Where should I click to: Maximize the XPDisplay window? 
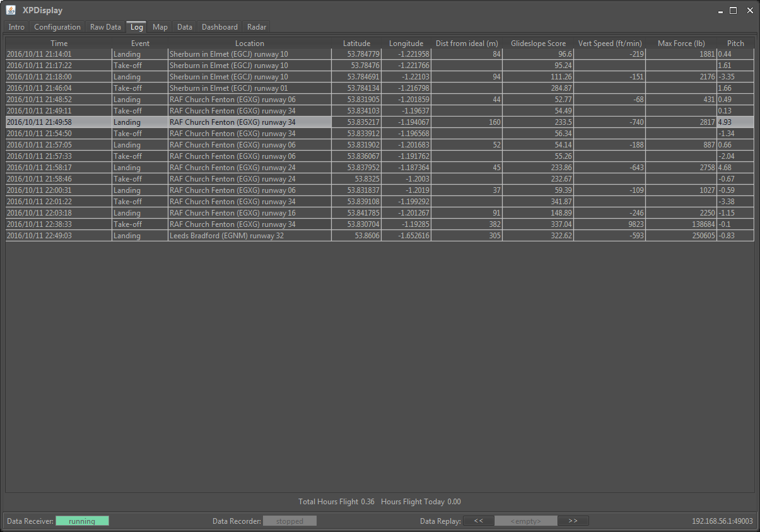733,11
